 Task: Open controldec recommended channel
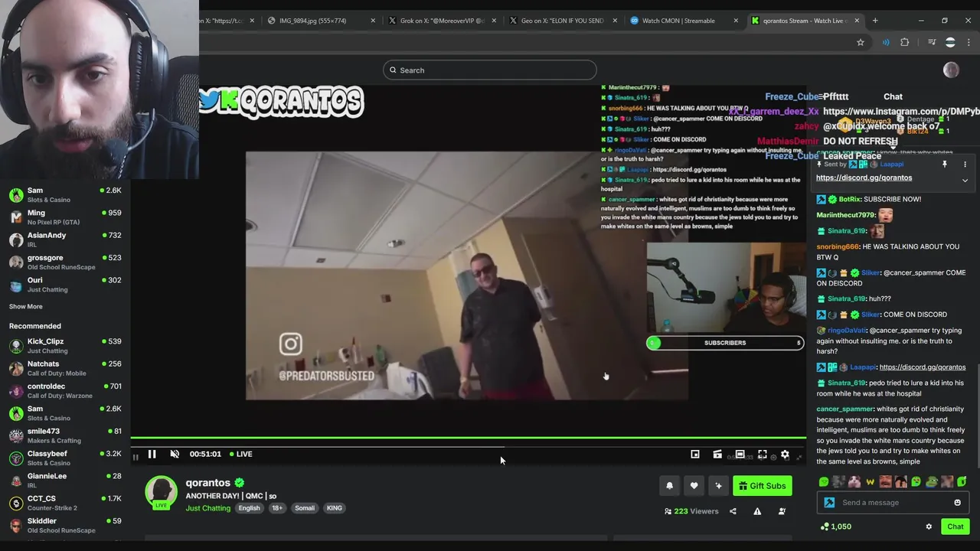[65, 390]
